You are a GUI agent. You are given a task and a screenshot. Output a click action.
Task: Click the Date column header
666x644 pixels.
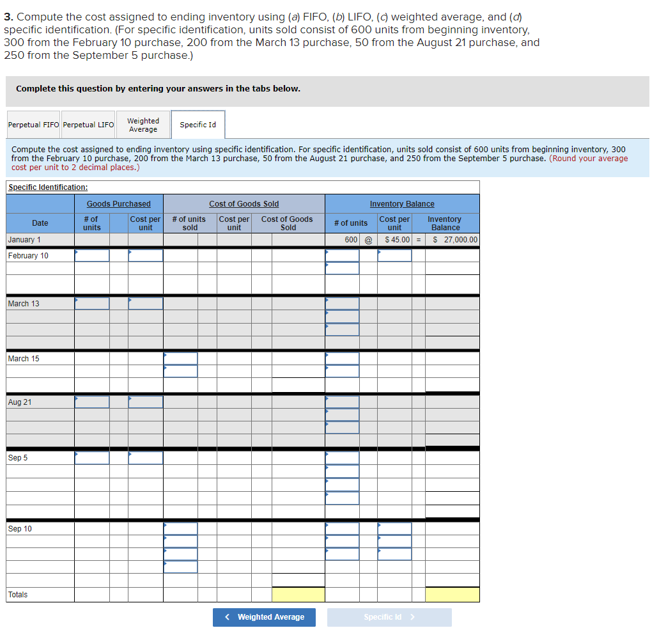[x=40, y=223]
